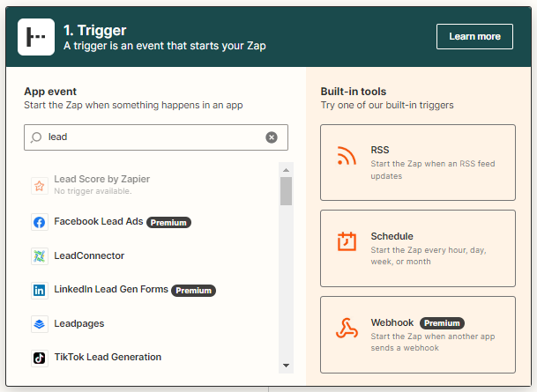The width and height of the screenshot is (537, 392).
Task: Click Premium badge next to Webhook
Action: tap(442, 323)
